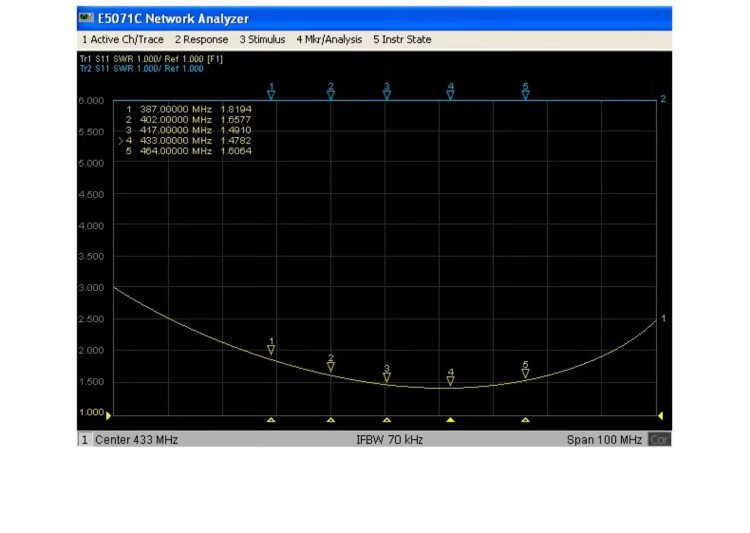Click x-axis marker triangle below marker 4
Viewport: 750px width, 533px height.
pos(450,420)
